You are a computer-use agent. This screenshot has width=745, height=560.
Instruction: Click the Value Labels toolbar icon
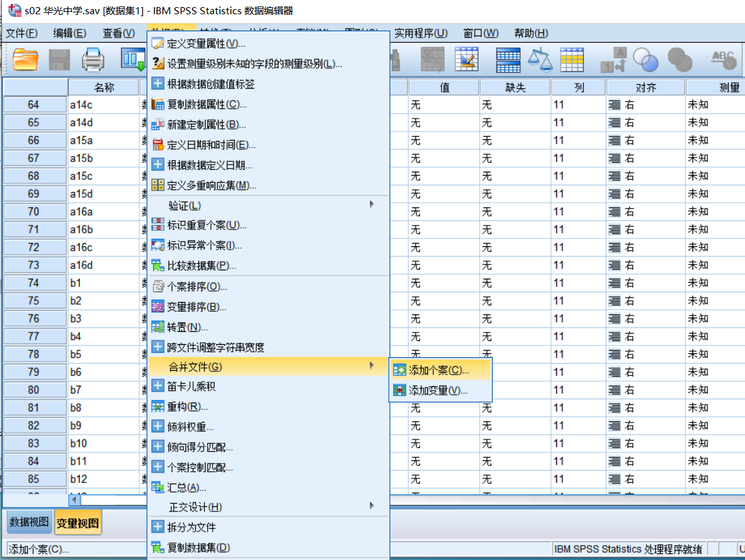[614, 60]
